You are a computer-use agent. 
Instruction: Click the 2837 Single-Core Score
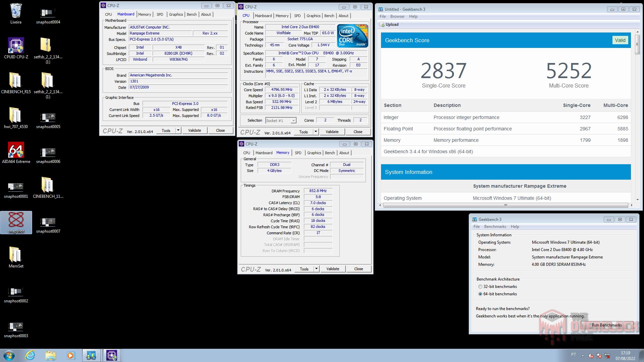pyautogui.click(x=443, y=71)
